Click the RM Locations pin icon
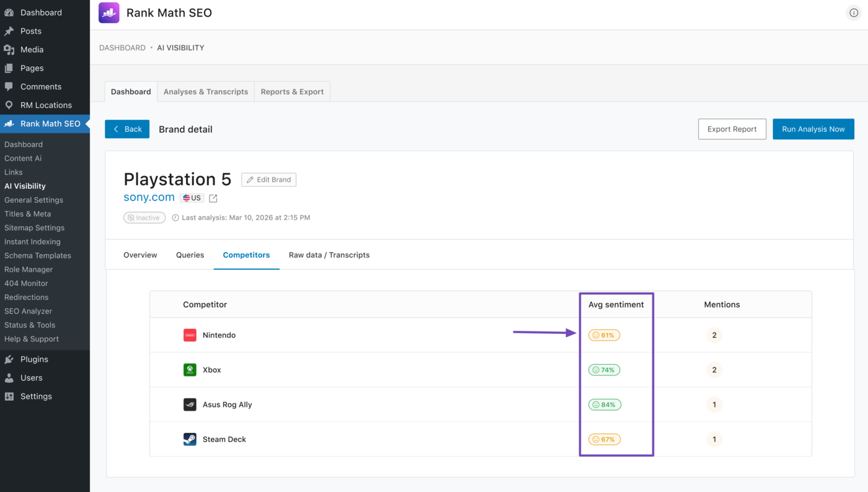Viewport: 868px width, 492px height. [9, 105]
